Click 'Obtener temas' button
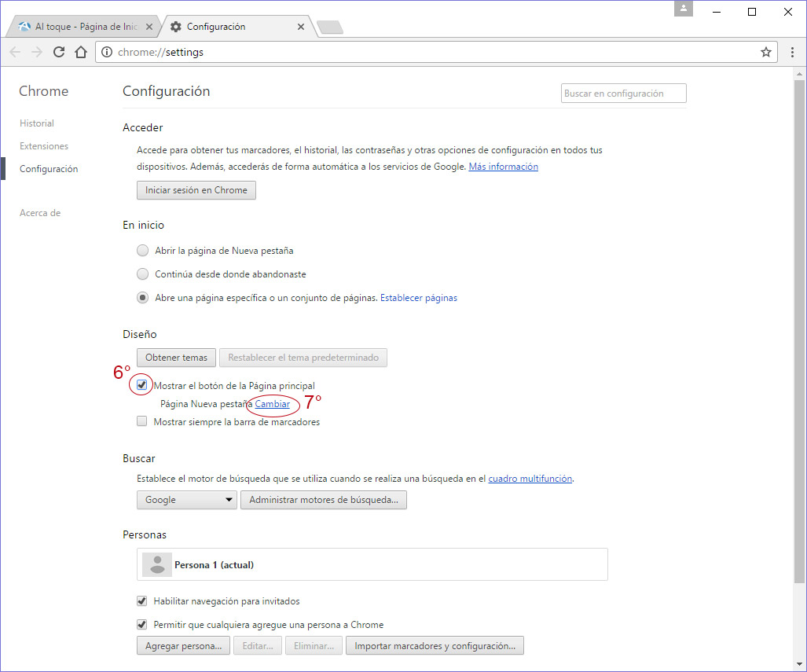The height and width of the screenshot is (672, 807). (x=177, y=358)
